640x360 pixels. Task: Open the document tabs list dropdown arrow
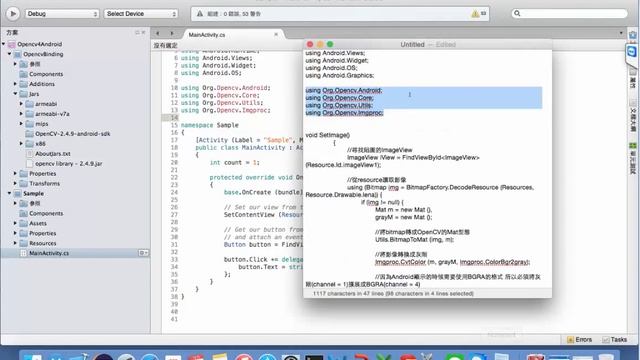[x=621, y=33]
